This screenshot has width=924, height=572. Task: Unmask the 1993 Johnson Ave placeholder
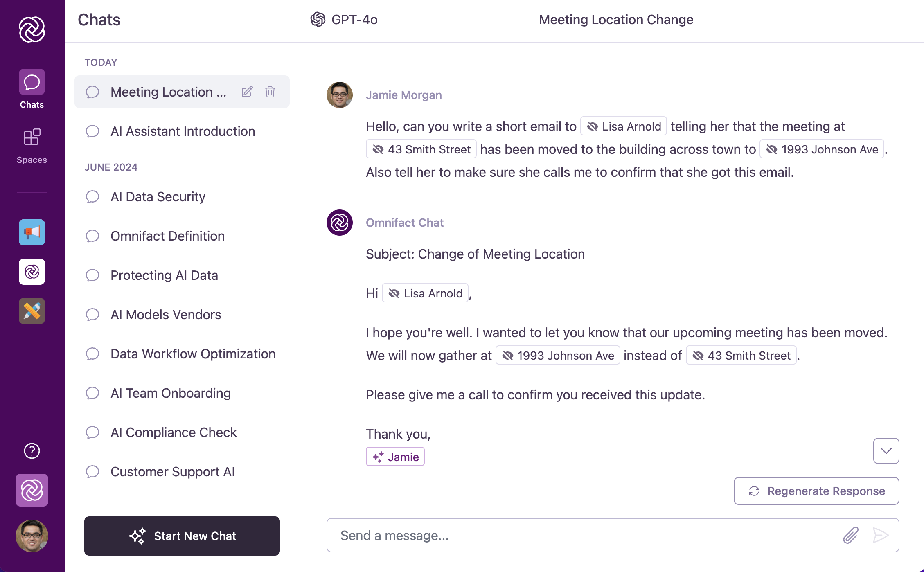click(x=821, y=149)
